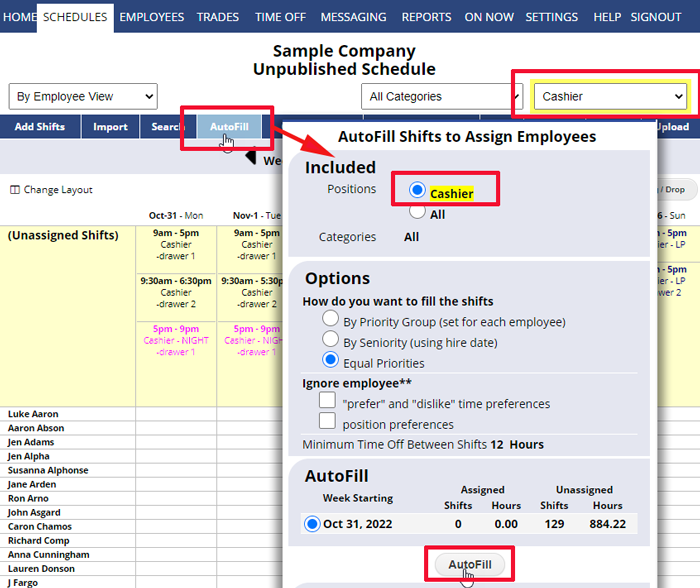This screenshot has height=588, width=700.
Task: Click AutoFill in the schedule toolbar
Action: click(x=229, y=127)
